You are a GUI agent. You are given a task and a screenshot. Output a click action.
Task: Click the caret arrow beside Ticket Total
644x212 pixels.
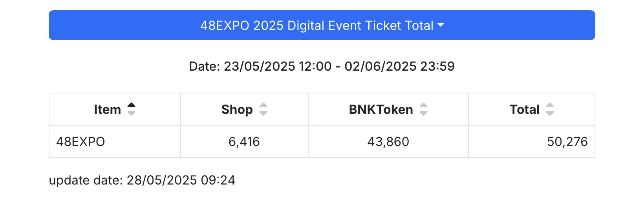coord(441,25)
